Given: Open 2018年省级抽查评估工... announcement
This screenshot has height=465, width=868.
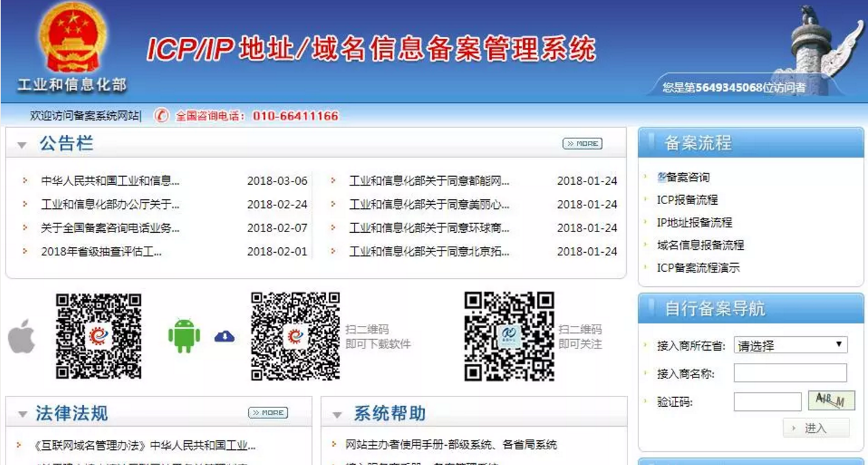Looking at the screenshot, I should (x=101, y=251).
